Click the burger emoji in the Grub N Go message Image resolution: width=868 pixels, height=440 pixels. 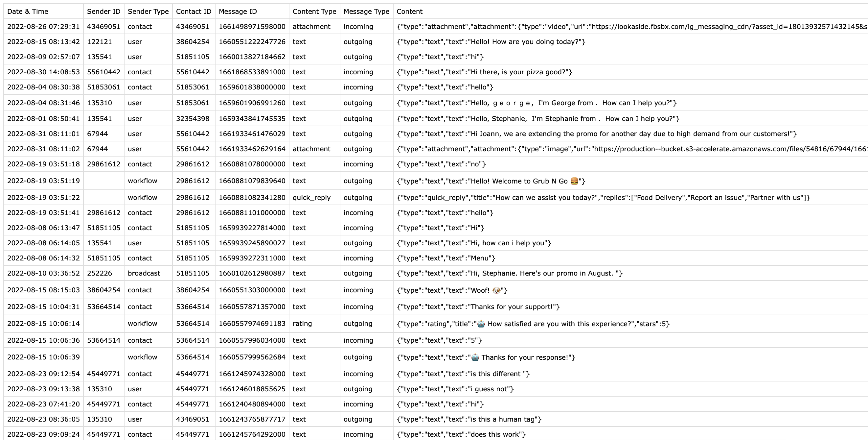tap(574, 181)
